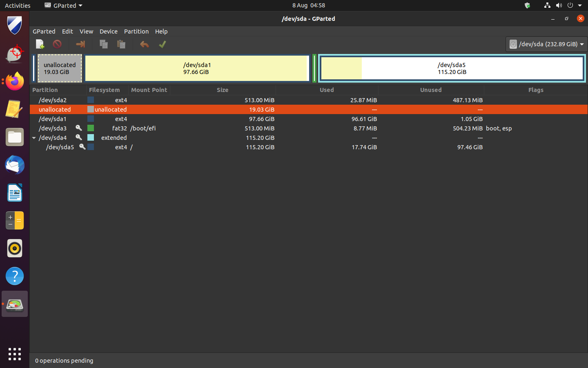The height and width of the screenshot is (368, 588).
Task: Click the 96.61 GiB used value
Action: 364,119
